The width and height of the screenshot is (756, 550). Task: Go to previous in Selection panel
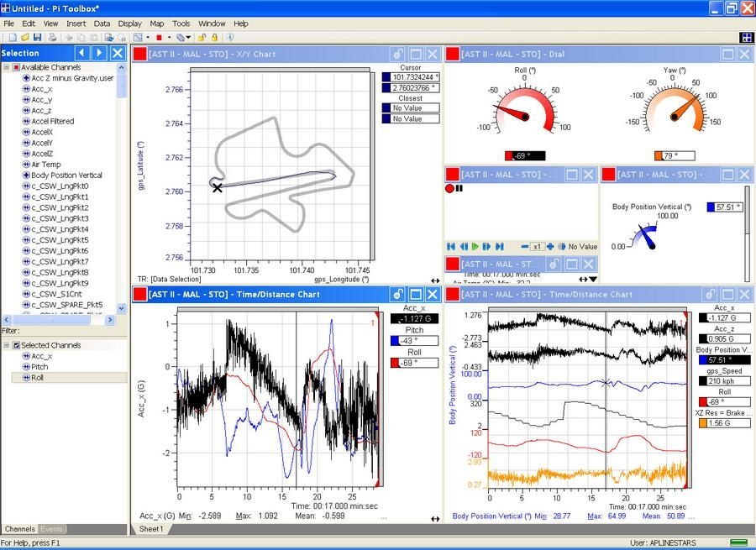point(82,53)
